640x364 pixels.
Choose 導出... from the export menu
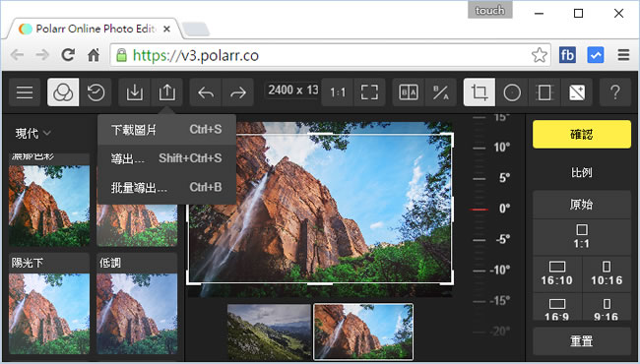(167, 158)
